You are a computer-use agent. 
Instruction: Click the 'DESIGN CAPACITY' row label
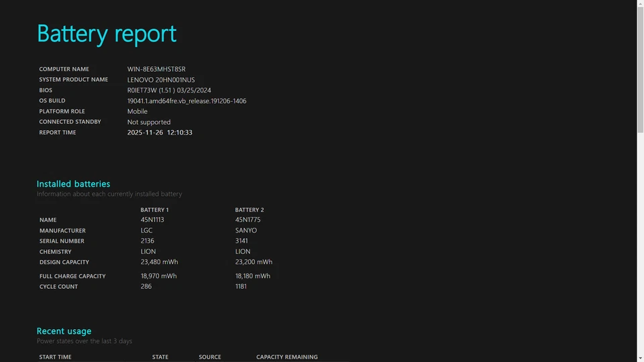click(64, 262)
